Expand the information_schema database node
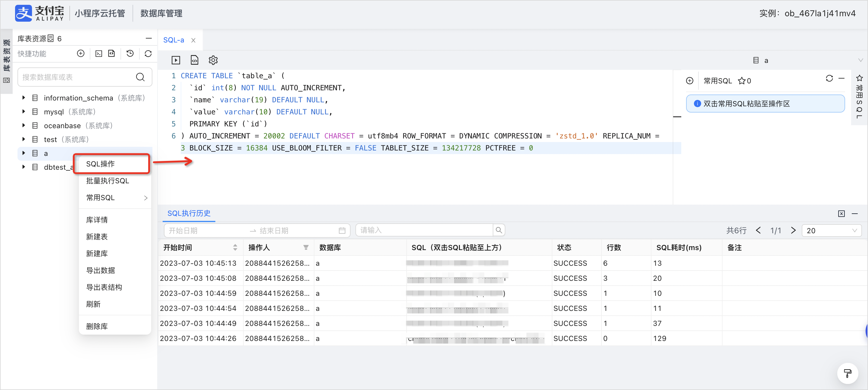Viewport: 868px width, 390px height. point(23,98)
